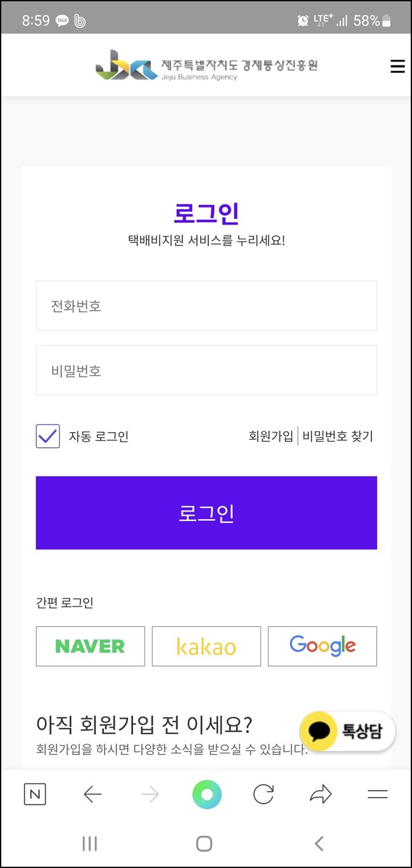The height and width of the screenshot is (868, 412).
Task: Tap the green Greendot button in browser toolbar
Action: pos(205,793)
